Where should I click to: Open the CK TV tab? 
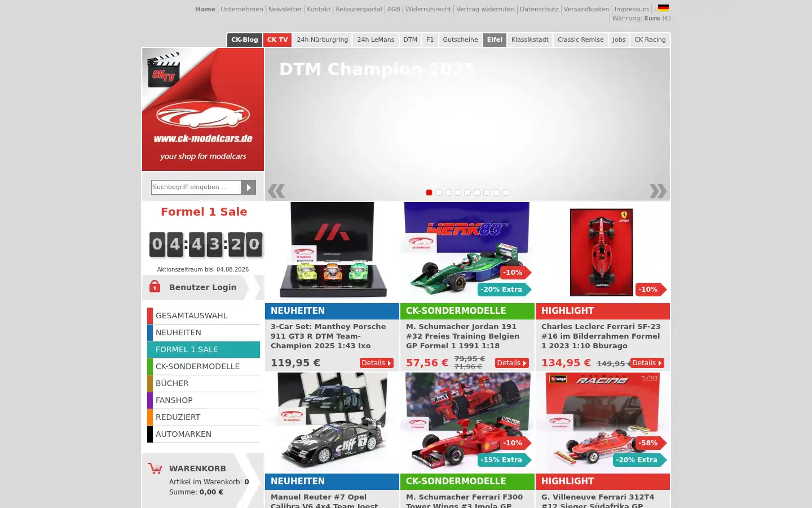[x=277, y=40]
